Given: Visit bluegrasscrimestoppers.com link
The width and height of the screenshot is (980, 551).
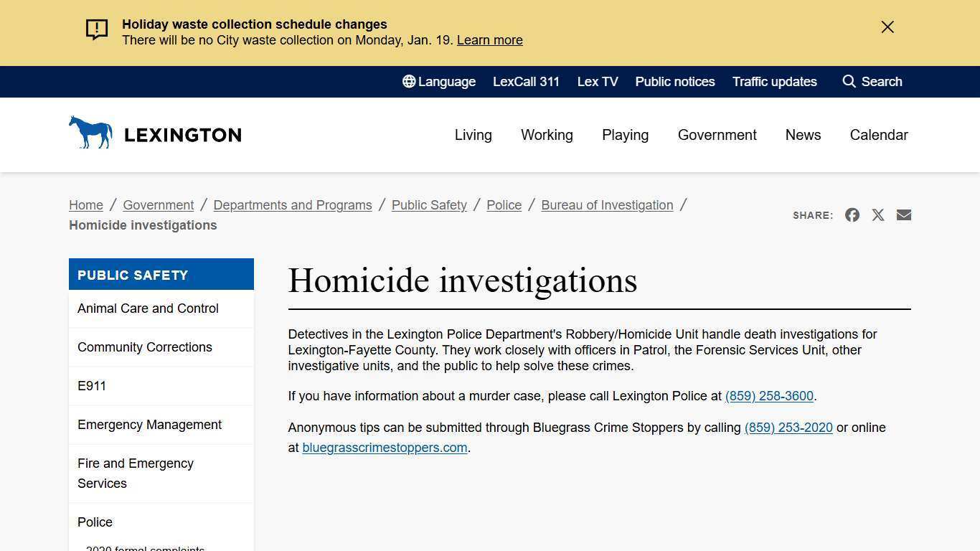Looking at the screenshot, I should click(385, 447).
